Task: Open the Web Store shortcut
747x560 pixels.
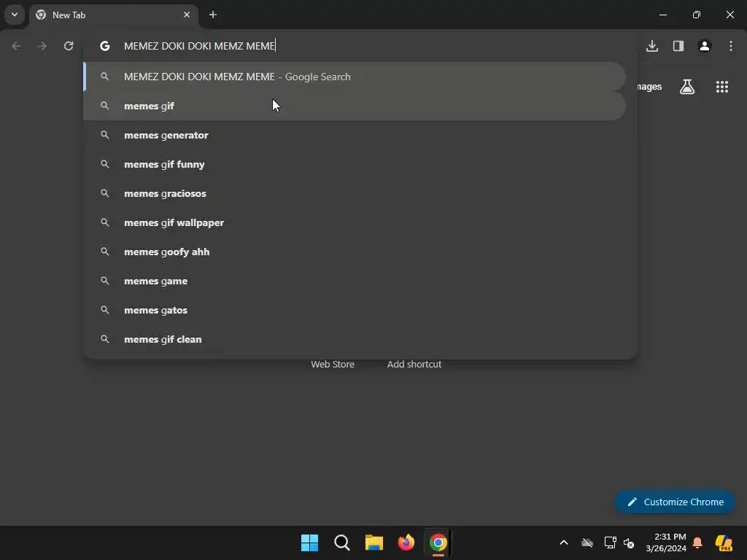Action: click(x=333, y=365)
